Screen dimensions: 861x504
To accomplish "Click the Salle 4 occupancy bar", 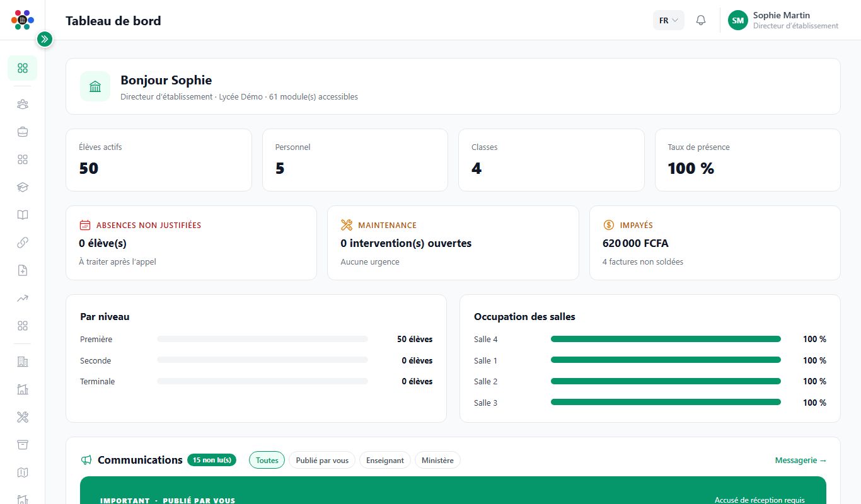I will [666, 339].
